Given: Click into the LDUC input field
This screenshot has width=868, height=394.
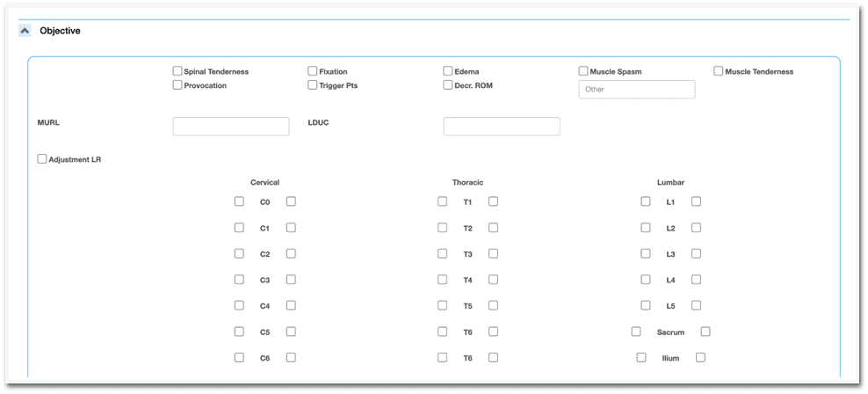Looking at the screenshot, I should point(502,127).
